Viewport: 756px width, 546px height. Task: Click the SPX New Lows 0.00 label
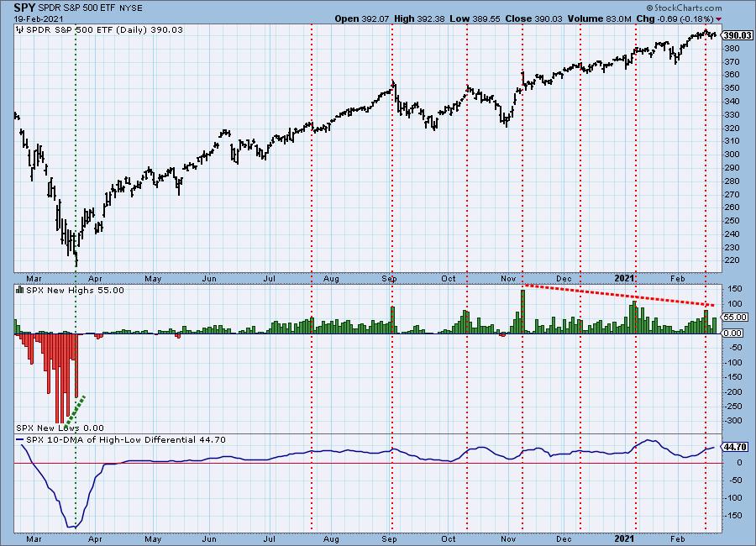pyautogui.click(x=60, y=428)
